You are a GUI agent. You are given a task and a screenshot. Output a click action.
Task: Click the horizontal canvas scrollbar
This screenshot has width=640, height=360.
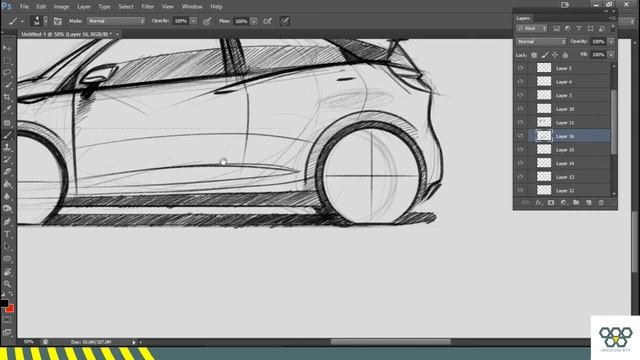tap(391, 341)
